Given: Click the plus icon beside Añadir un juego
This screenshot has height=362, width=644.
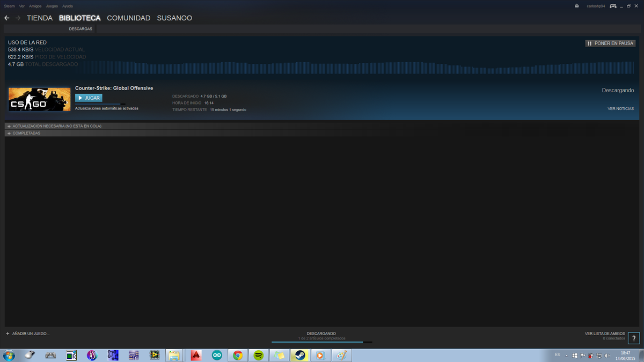Looking at the screenshot, I should (8, 334).
